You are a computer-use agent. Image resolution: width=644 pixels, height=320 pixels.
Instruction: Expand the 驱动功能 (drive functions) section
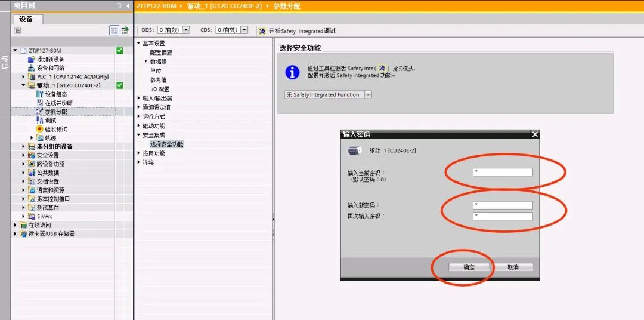[x=139, y=126]
